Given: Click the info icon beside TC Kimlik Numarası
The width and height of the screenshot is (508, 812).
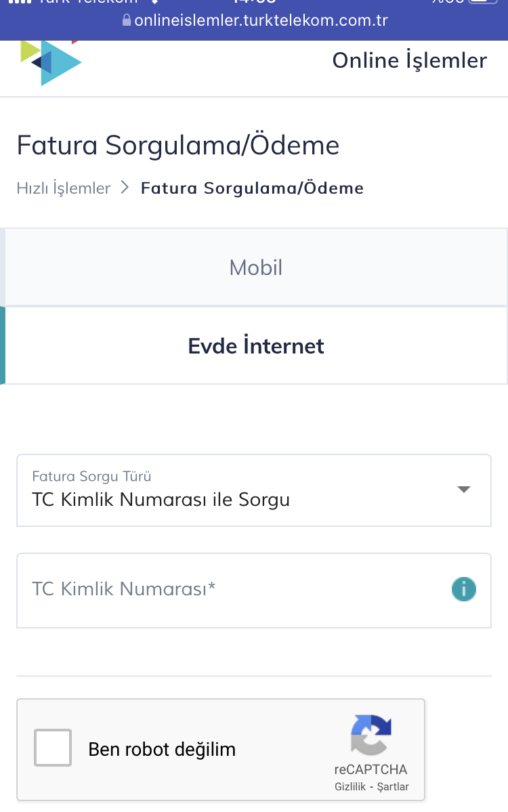Looking at the screenshot, I should pyautogui.click(x=464, y=589).
